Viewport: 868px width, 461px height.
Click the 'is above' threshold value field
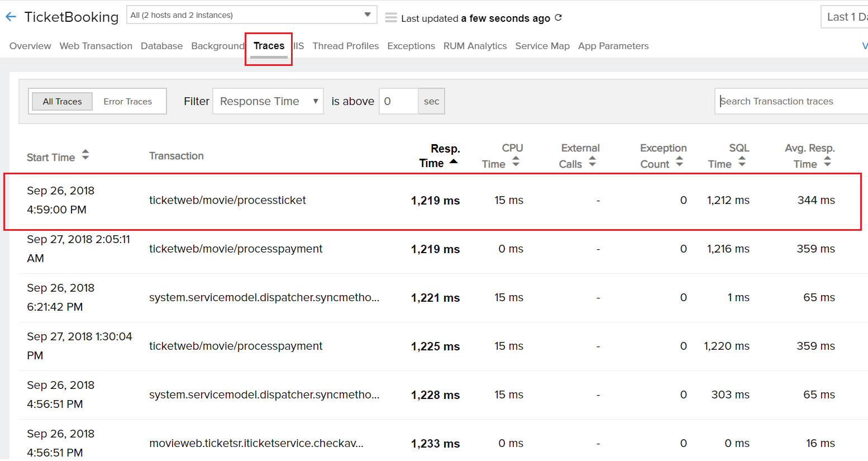click(399, 101)
